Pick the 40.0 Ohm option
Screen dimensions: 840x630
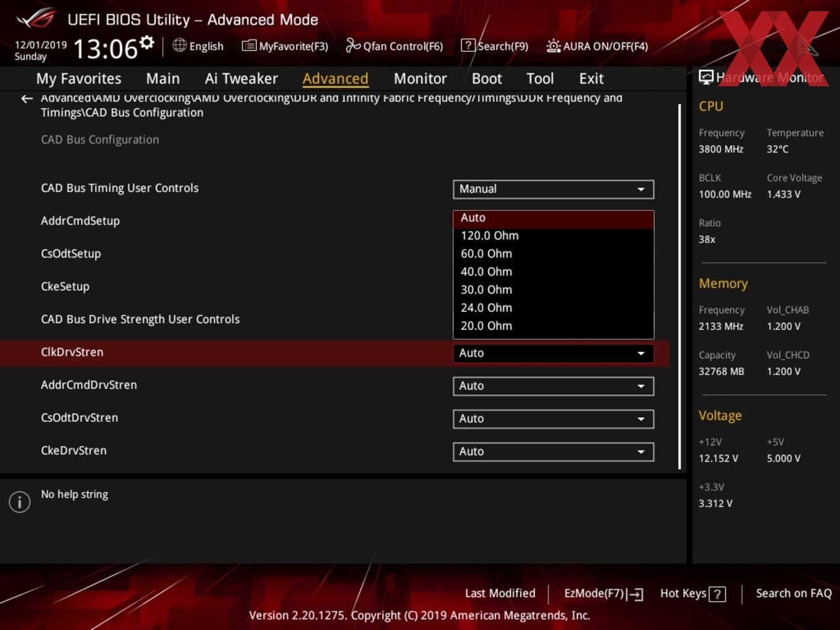553,272
